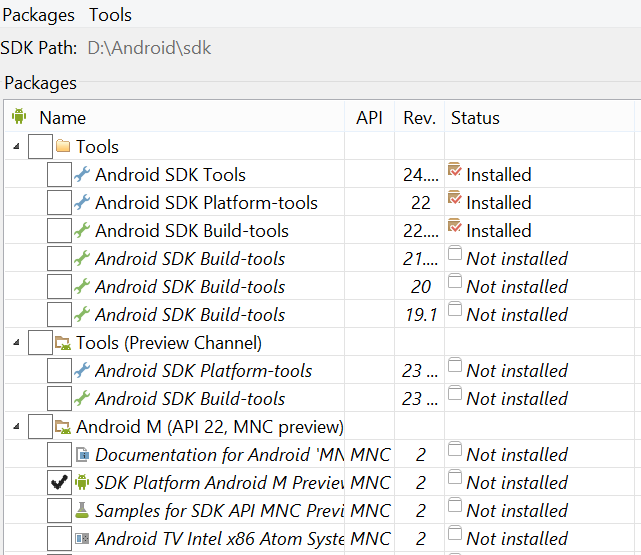Click the SDK Platform Android M robot icon
Image resolution: width=641 pixels, height=555 pixels.
pyautogui.click(x=82, y=482)
